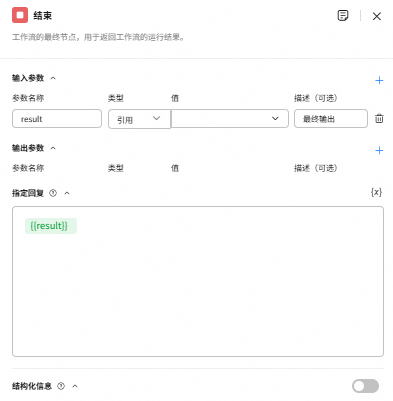Edit the 最终输出 description field
This screenshot has height=401, width=393.
331,118
